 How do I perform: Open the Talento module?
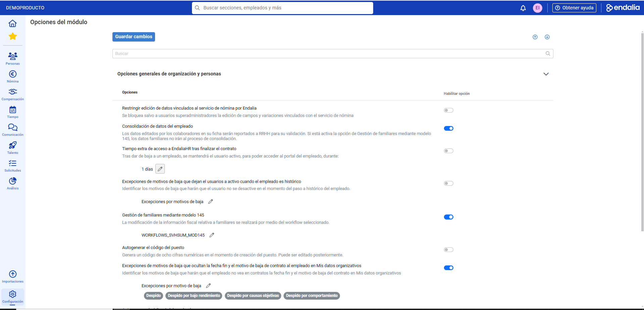(12, 148)
